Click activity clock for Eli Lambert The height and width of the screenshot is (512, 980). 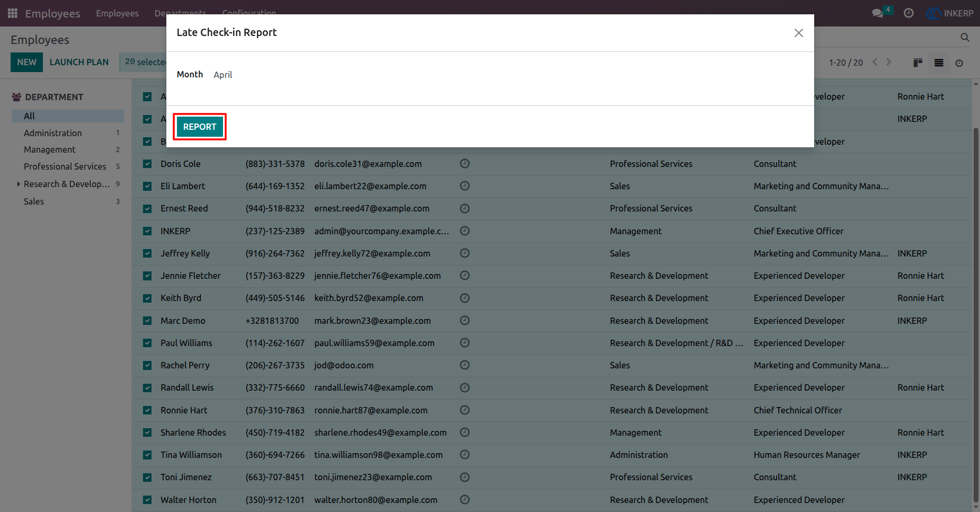(x=465, y=186)
